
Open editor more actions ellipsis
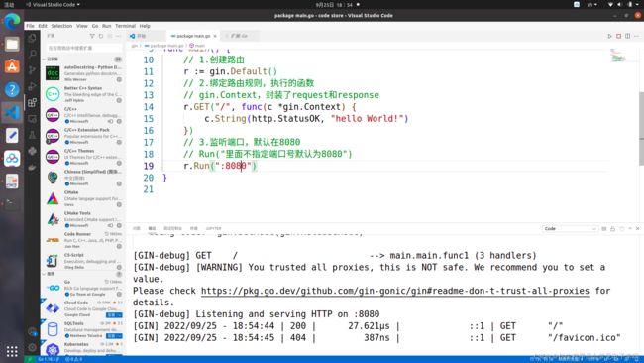pos(636,36)
